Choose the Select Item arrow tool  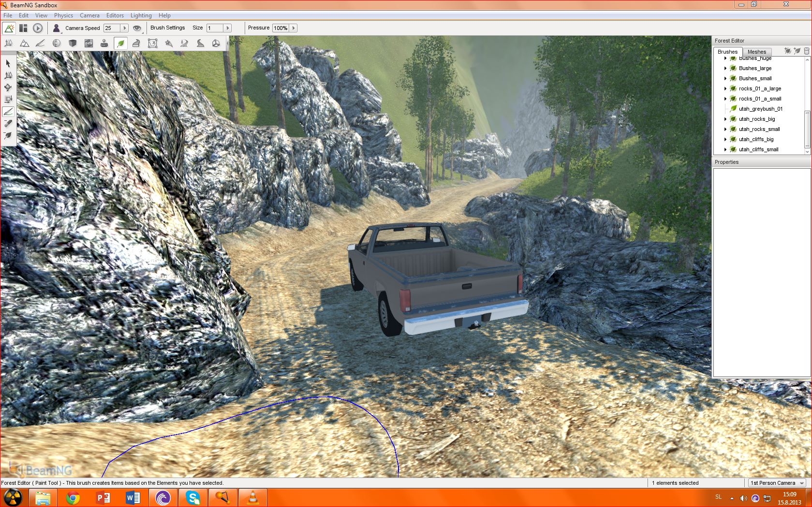pyautogui.click(x=8, y=63)
